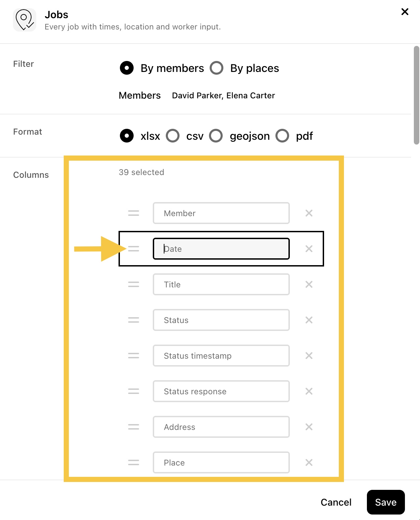Image resolution: width=420 pixels, height=520 pixels.
Task: Click the drag handle icon beside Status
Action: [133, 320]
